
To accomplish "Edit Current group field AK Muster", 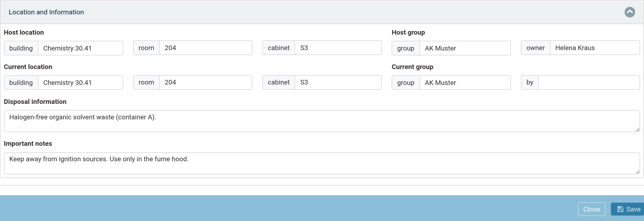I will (x=465, y=82).
